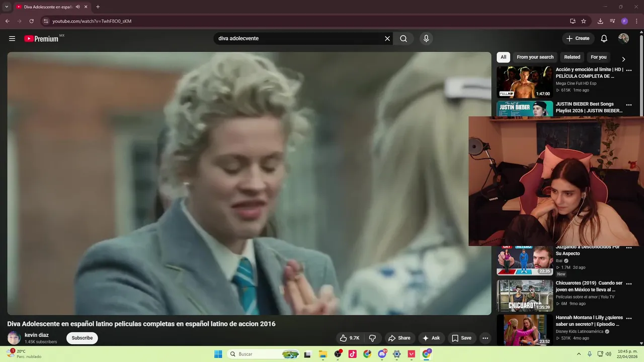Bookmark this page with the star
This screenshot has height=362, width=644.
pos(584,21)
